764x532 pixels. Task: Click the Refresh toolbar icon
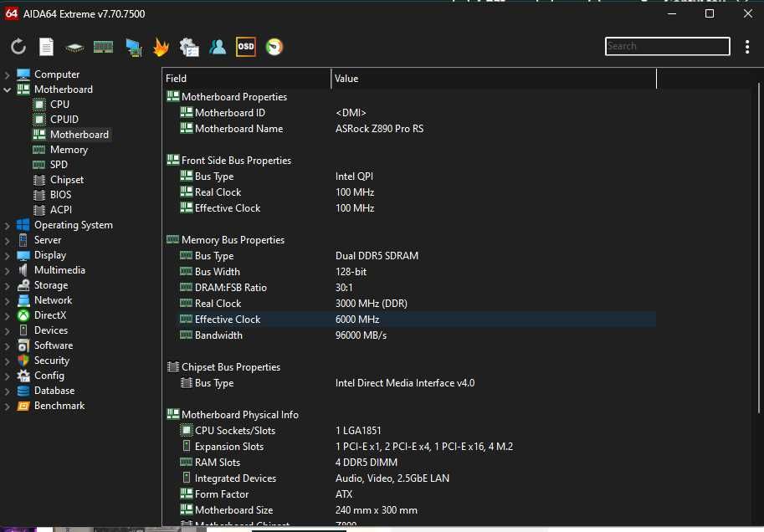click(18, 47)
